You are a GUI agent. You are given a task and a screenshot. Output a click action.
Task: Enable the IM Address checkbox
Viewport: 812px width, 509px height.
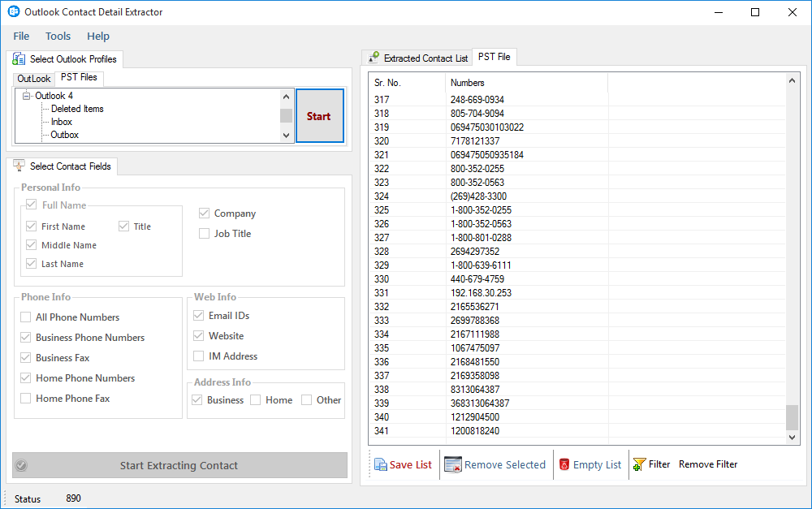198,356
